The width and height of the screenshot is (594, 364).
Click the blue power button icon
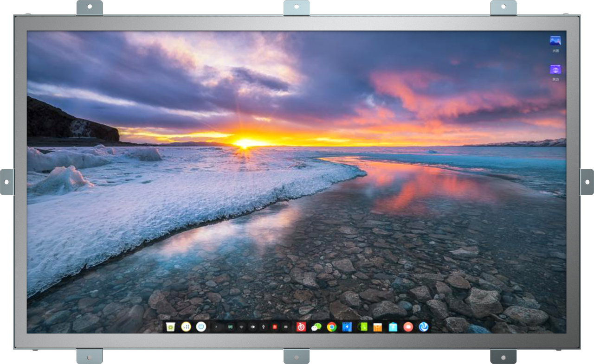tap(201, 327)
